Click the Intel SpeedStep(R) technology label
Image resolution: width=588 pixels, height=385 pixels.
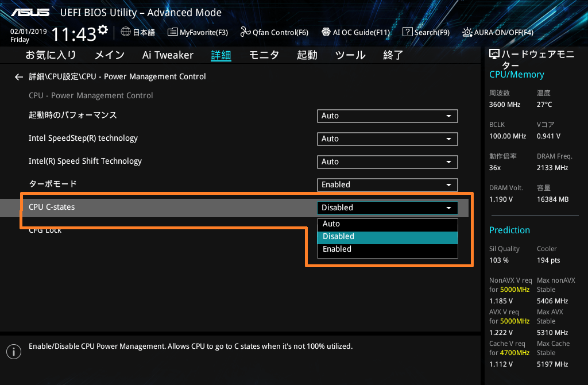(83, 138)
